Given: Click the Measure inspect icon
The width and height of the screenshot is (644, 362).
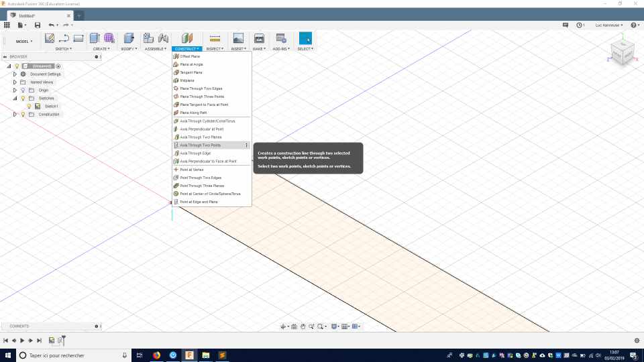Looking at the screenshot, I should pyautogui.click(x=215, y=38).
